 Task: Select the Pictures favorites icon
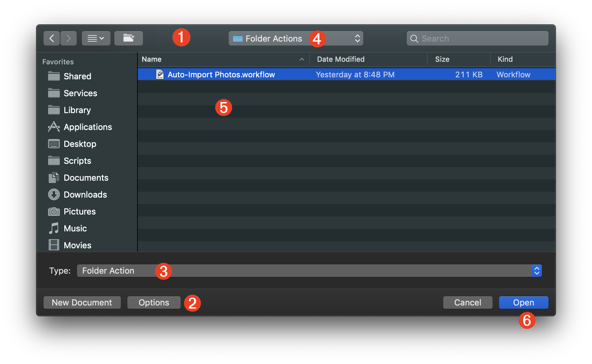click(x=54, y=211)
